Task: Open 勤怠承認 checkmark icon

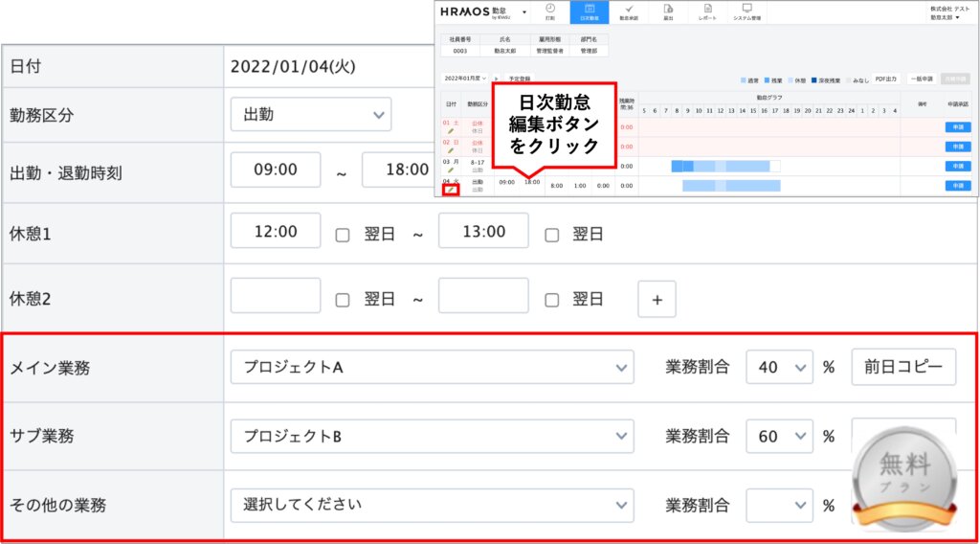Action: click(628, 11)
